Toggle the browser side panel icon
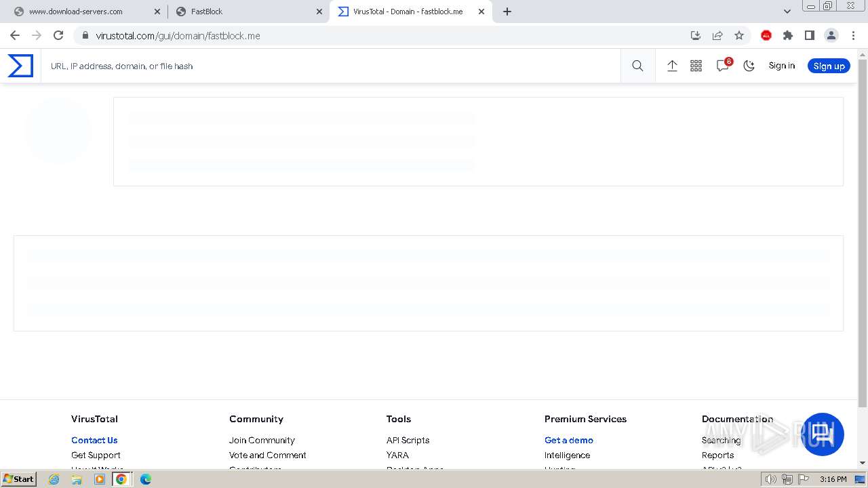The height and width of the screenshot is (488, 868). (810, 35)
